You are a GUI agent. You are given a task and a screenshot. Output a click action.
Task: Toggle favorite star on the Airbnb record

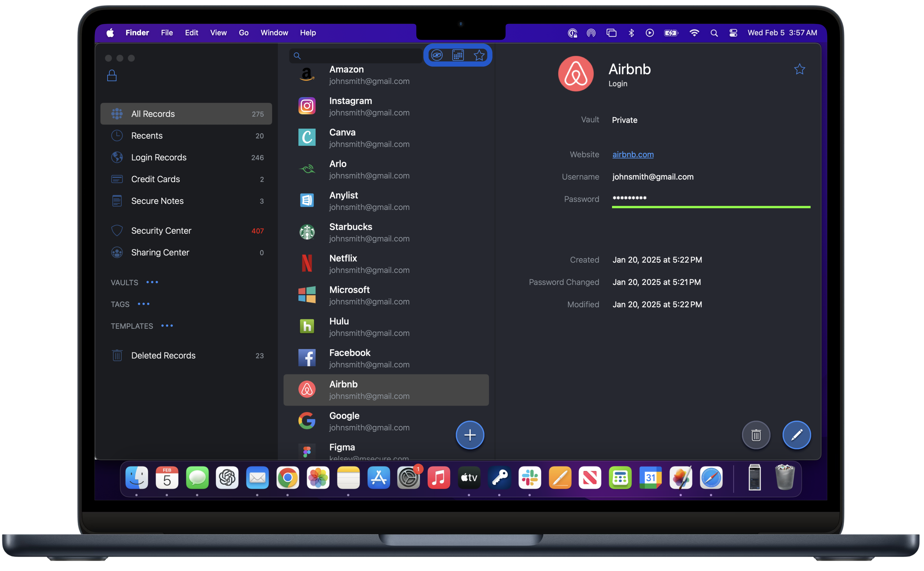coord(800,69)
